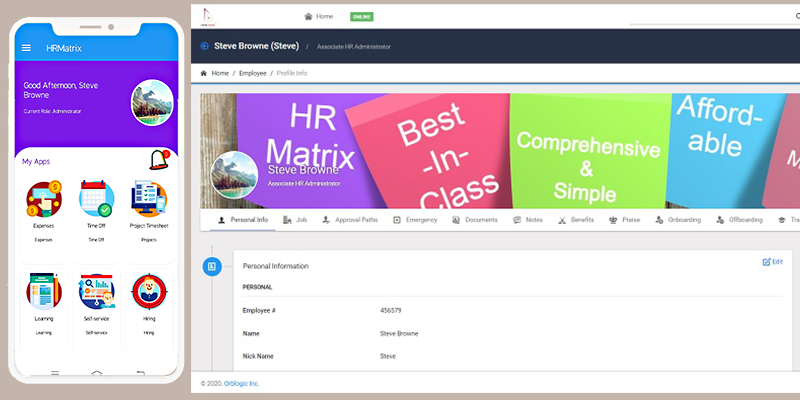800x400 pixels.
Task: Click the Edit link in Personal Information
Action: point(772,262)
